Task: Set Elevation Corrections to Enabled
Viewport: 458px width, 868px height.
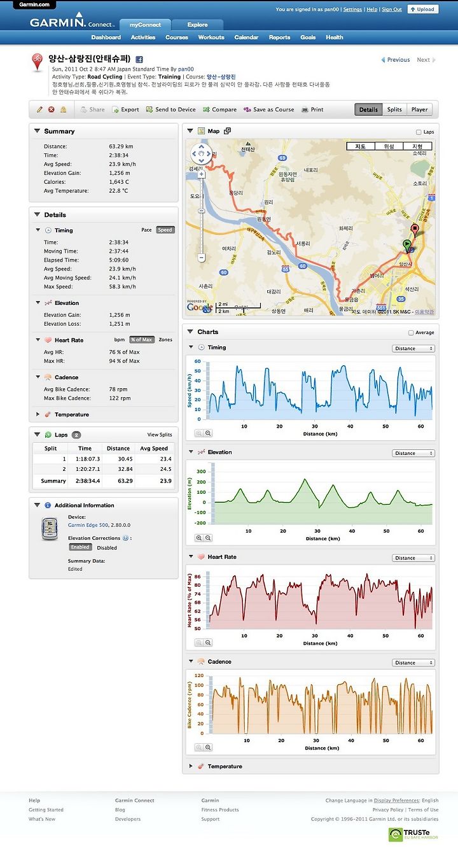Action: (x=80, y=547)
